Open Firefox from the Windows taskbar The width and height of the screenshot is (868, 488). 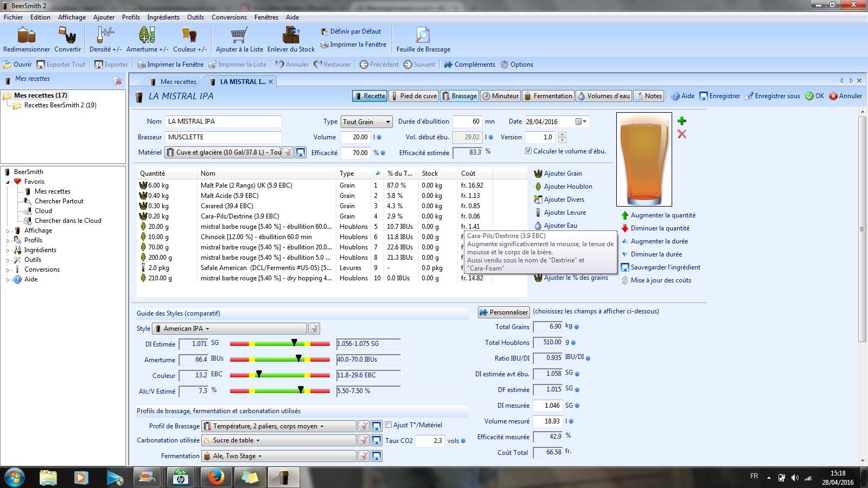(215, 478)
